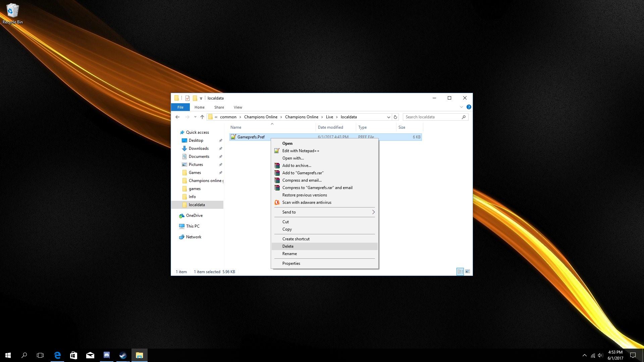Click inside Search localdata field

coord(432,117)
